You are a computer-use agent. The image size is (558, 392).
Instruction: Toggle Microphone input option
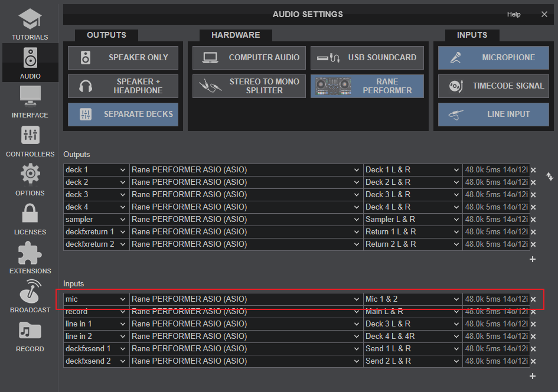pyautogui.click(x=494, y=58)
